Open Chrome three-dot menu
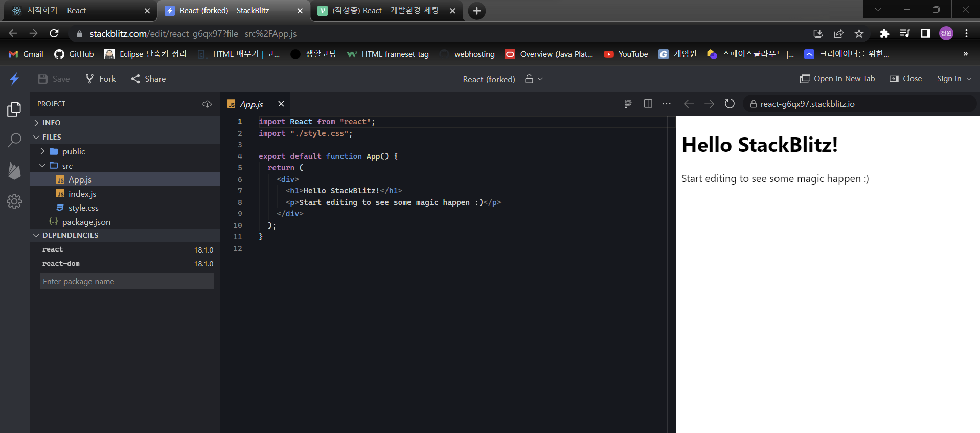The height and width of the screenshot is (433, 980). [966, 33]
